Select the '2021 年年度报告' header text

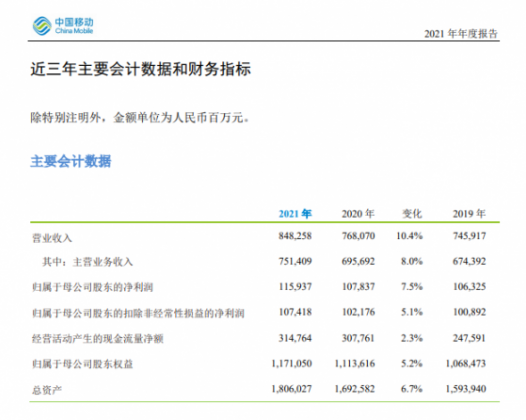pos(461,34)
